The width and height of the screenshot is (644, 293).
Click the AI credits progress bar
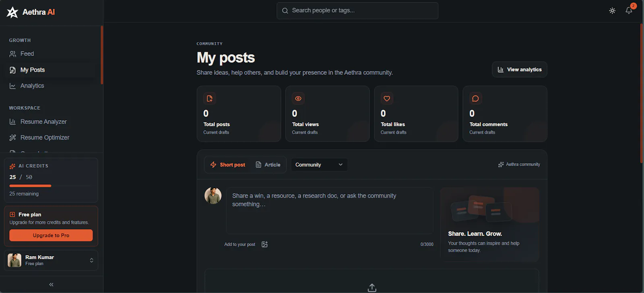(x=51, y=186)
